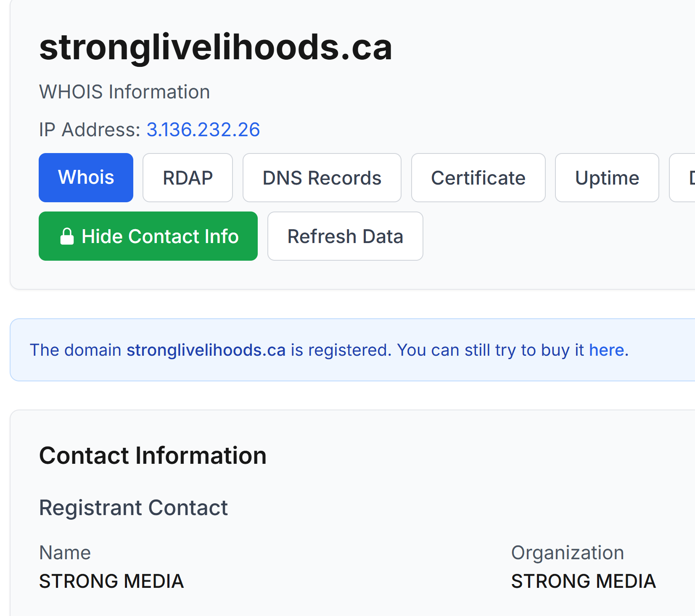Viewport: 695px width, 616px height.
Task: Open the IP address 3.136.232.26 link
Action: (203, 130)
